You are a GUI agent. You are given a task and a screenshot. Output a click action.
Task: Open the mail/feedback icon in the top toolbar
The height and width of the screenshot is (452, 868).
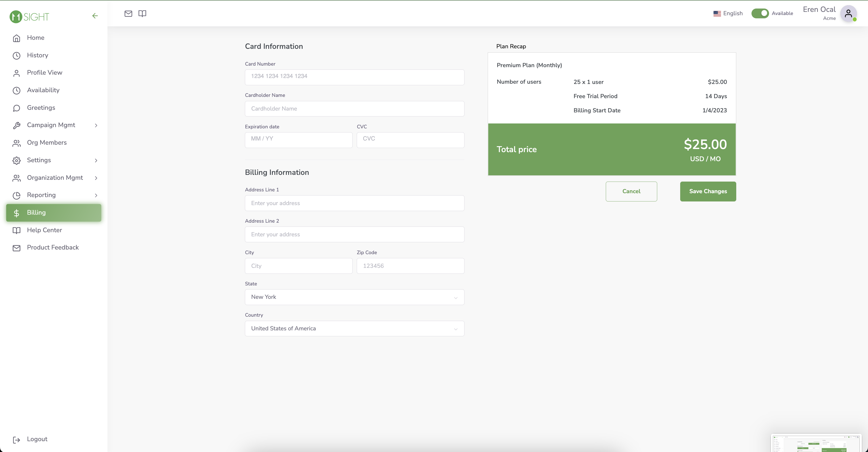tap(128, 14)
